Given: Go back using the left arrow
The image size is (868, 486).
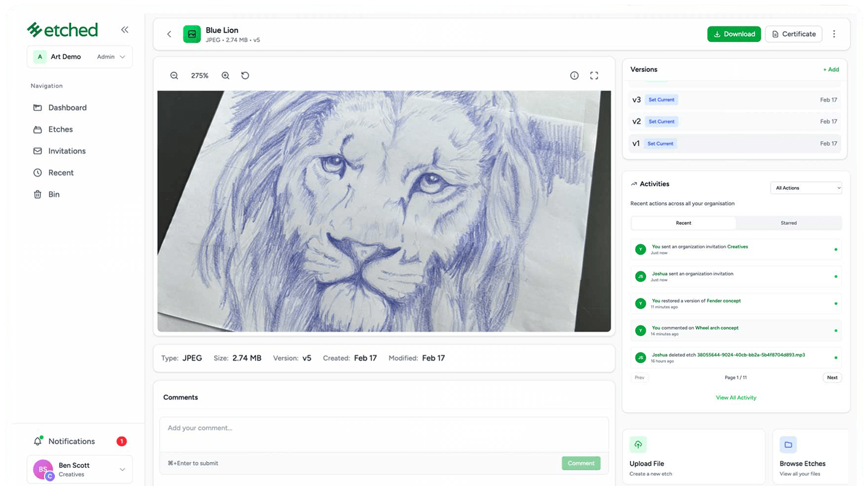Looking at the screenshot, I should [169, 34].
